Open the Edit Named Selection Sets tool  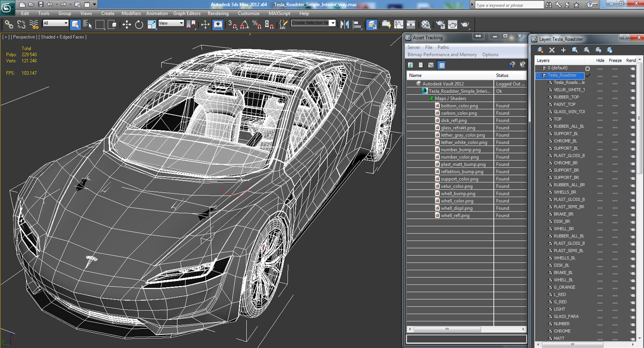[283, 24]
